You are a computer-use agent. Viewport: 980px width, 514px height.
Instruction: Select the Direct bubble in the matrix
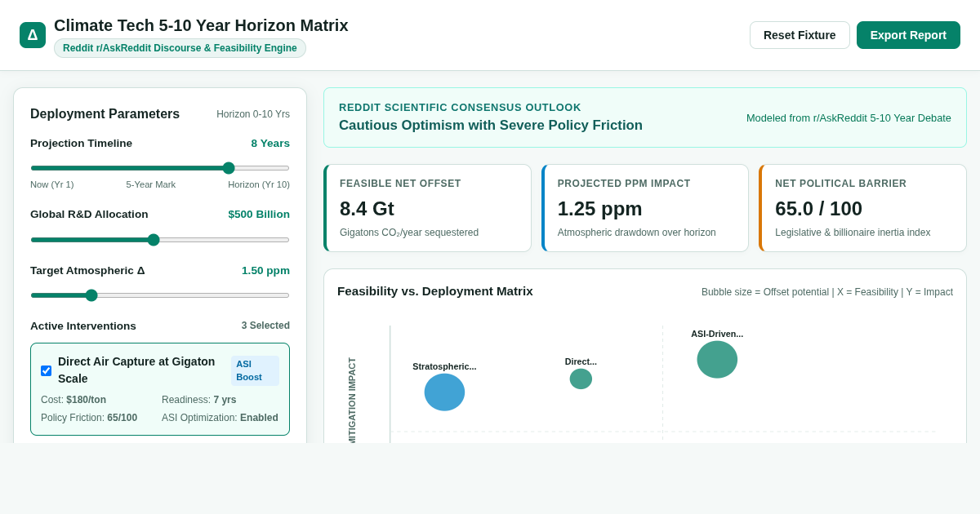click(581, 379)
